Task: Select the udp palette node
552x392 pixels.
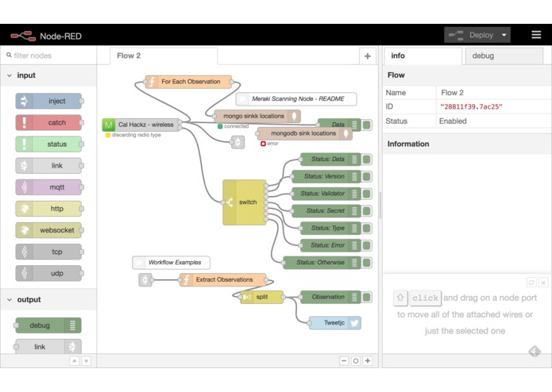Action: [48, 273]
